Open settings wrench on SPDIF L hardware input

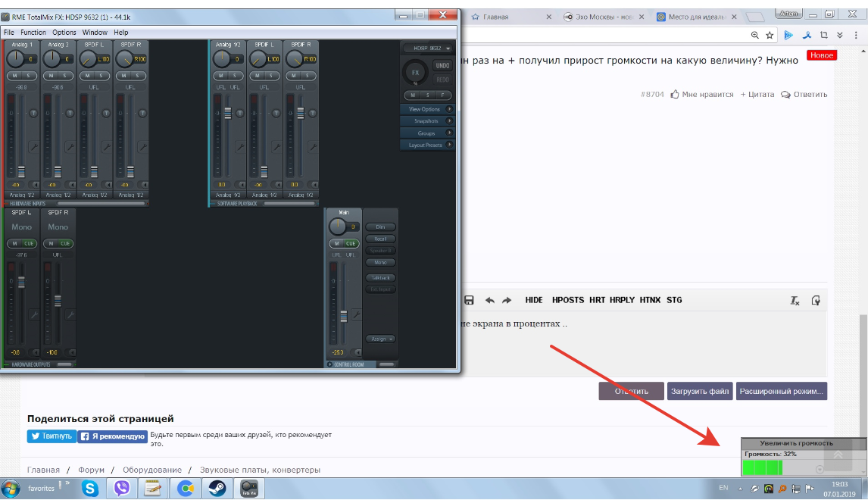[x=106, y=147]
